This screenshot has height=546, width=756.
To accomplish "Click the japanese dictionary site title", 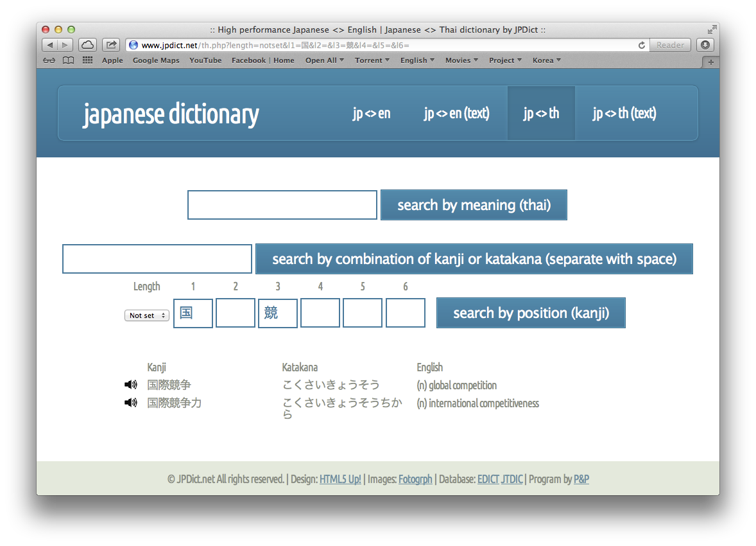I will coord(171,114).
